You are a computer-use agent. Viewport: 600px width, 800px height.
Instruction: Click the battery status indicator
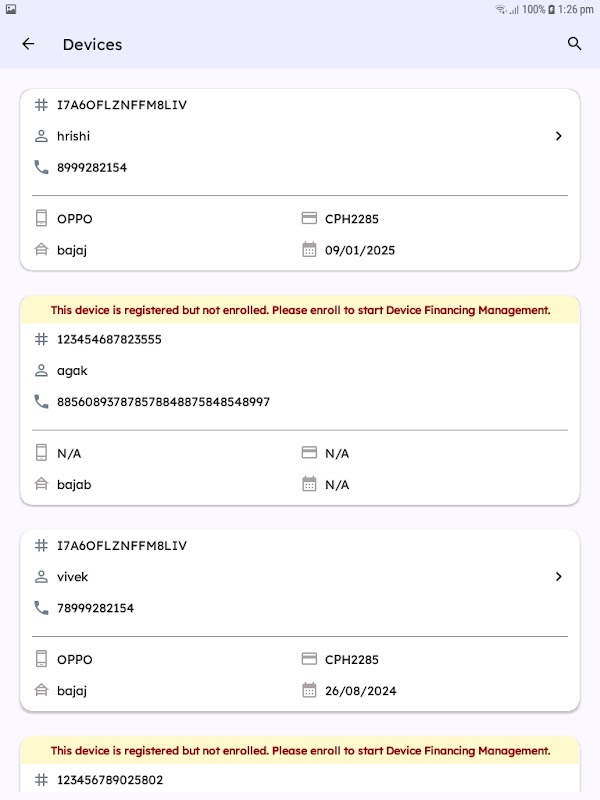pyautogui.click(x=553, y=9)
